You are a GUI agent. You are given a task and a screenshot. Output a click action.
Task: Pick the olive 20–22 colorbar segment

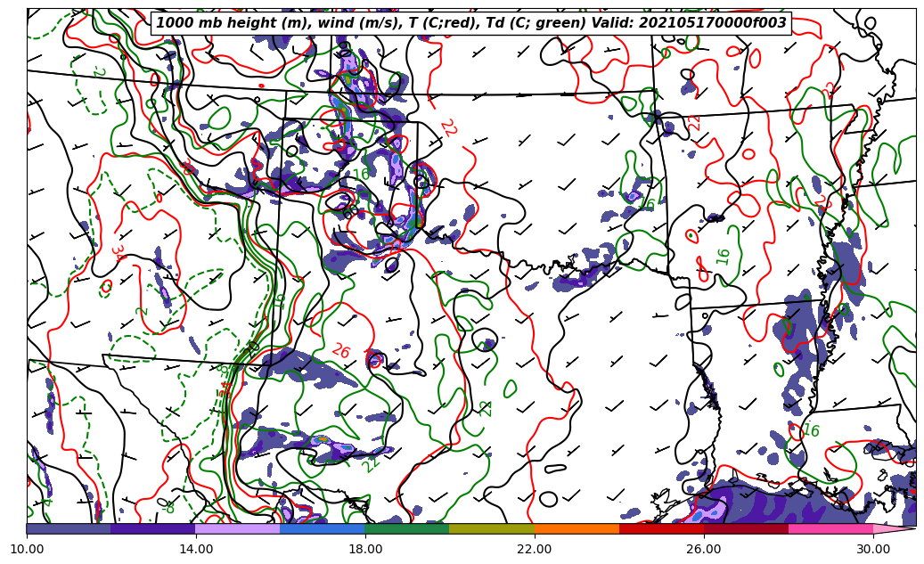(492, 528)
